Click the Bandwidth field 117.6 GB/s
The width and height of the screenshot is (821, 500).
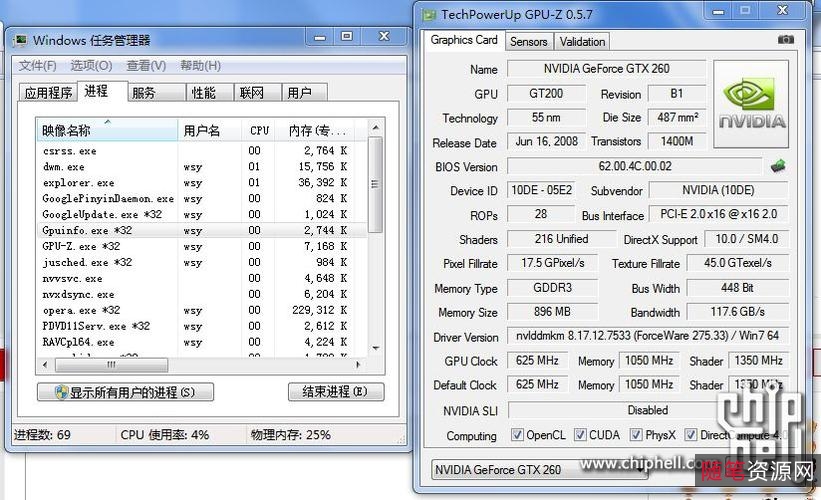tap(737, 312)
